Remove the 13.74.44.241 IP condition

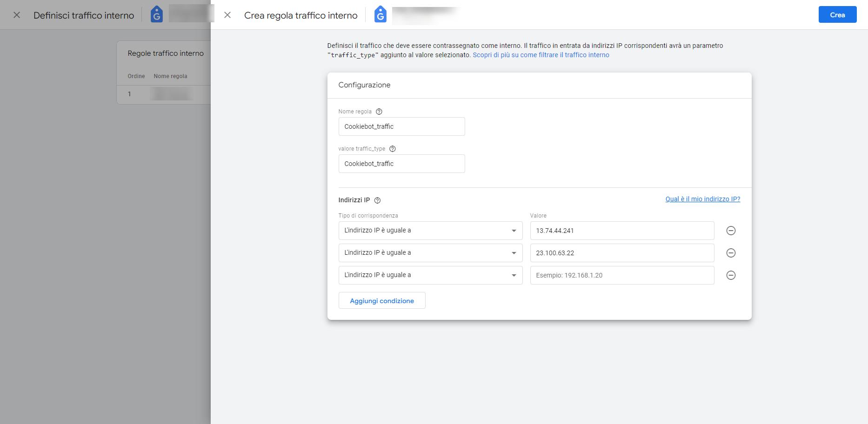[731, 231]
